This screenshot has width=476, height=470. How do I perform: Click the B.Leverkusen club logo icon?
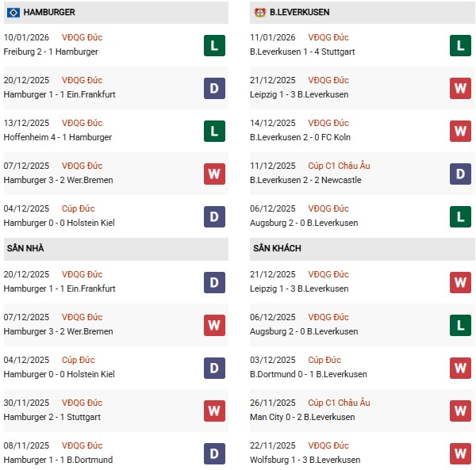(x=259, y=12)
